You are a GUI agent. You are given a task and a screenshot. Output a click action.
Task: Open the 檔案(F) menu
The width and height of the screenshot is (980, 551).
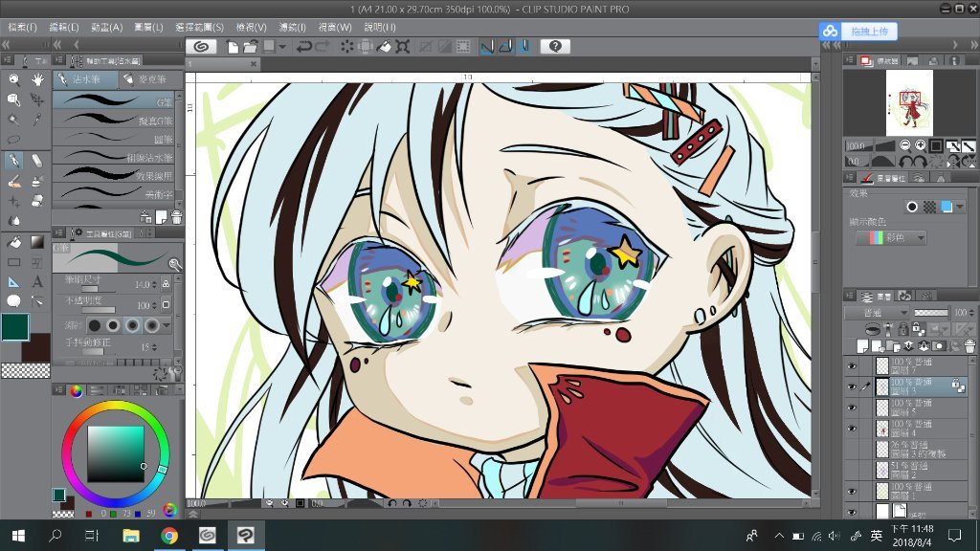point(23,28)
